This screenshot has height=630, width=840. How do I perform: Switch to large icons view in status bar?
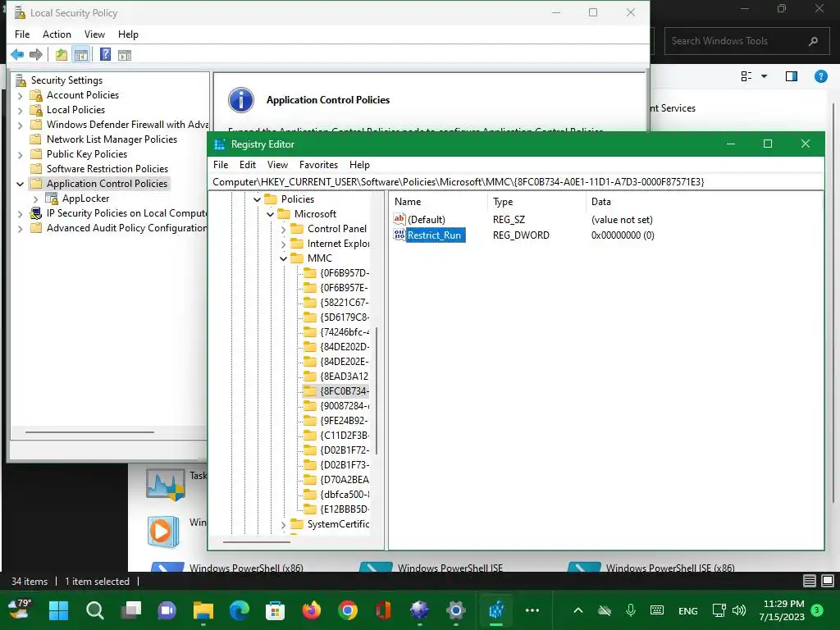tap(828, 581)
